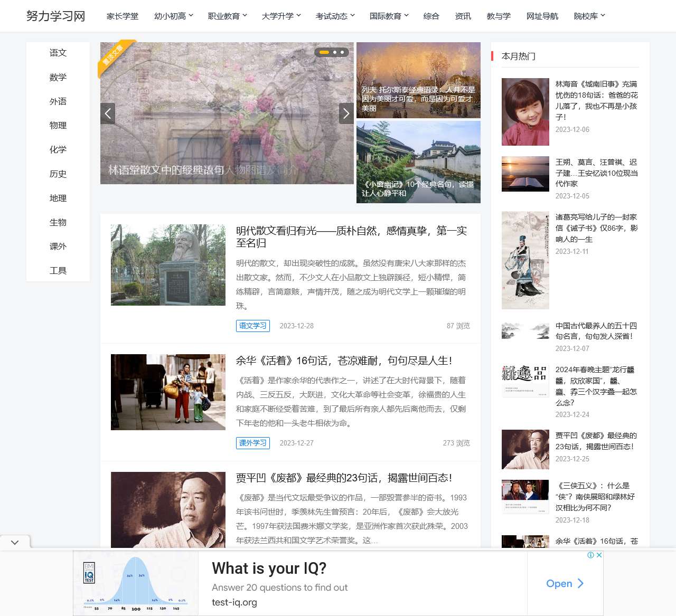
Task: Expand 考试动态 dropdown menu
Action: 335,16
